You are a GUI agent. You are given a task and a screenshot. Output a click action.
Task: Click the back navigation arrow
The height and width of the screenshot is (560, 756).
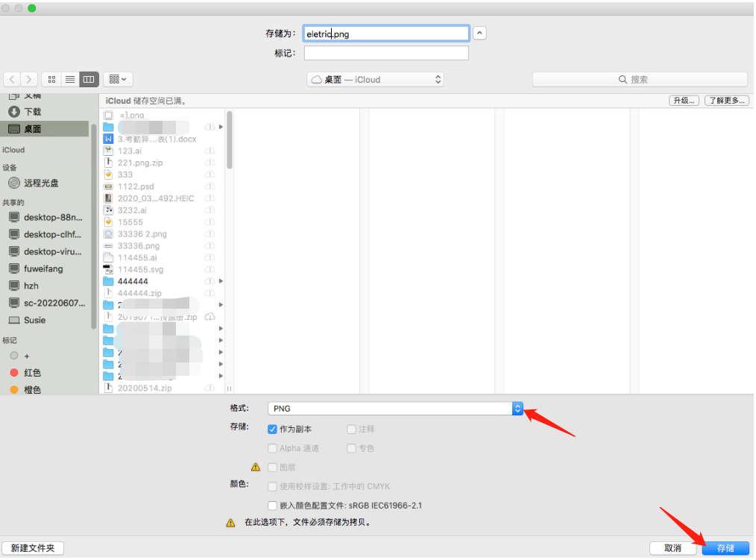point(12,79)
